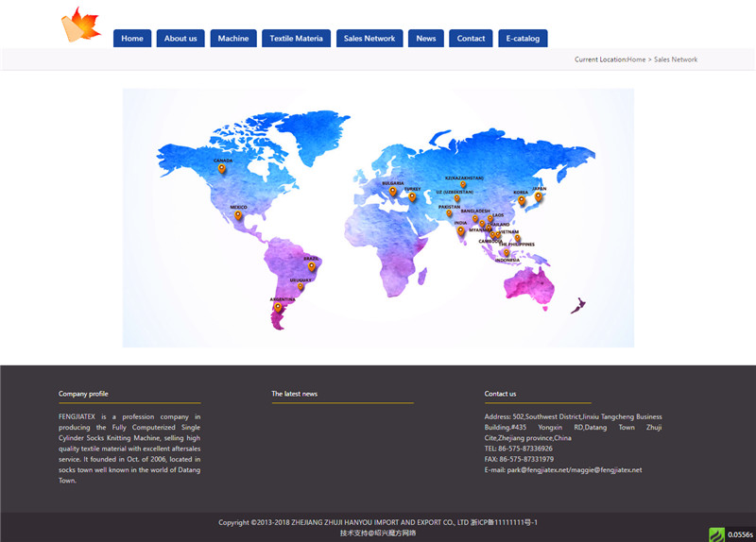This screenshot has width=756, height=542.
Task: Click the Contact navigation button
Action: click(x=471, y=39)
